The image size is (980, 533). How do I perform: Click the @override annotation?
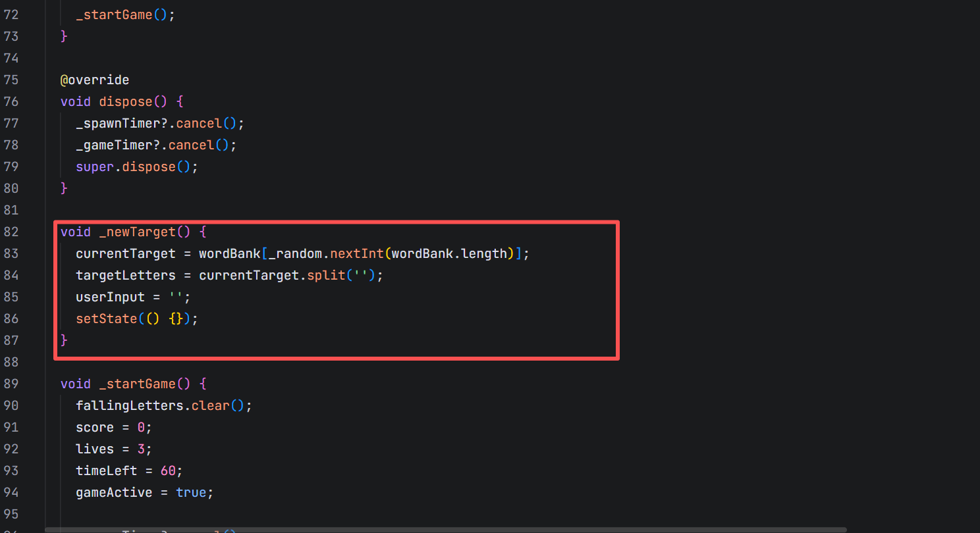[x=95, y=80]
